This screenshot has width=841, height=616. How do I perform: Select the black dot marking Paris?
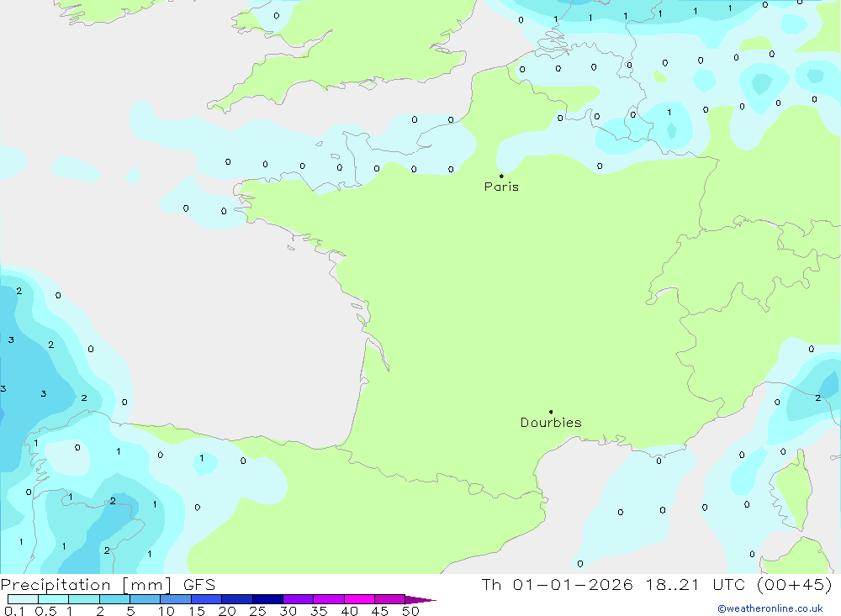pos(501,176)
